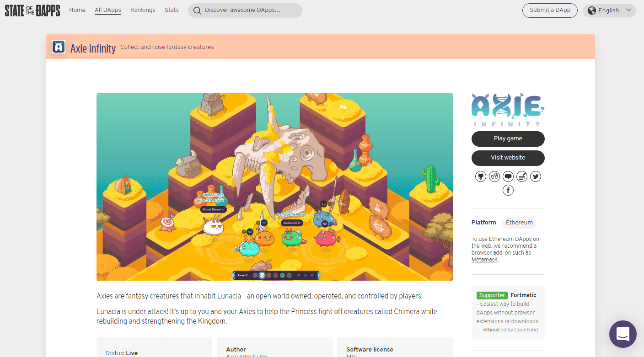644x357 pixels.
Task: Click the blog writing icon
Action: tap(522, 176)
